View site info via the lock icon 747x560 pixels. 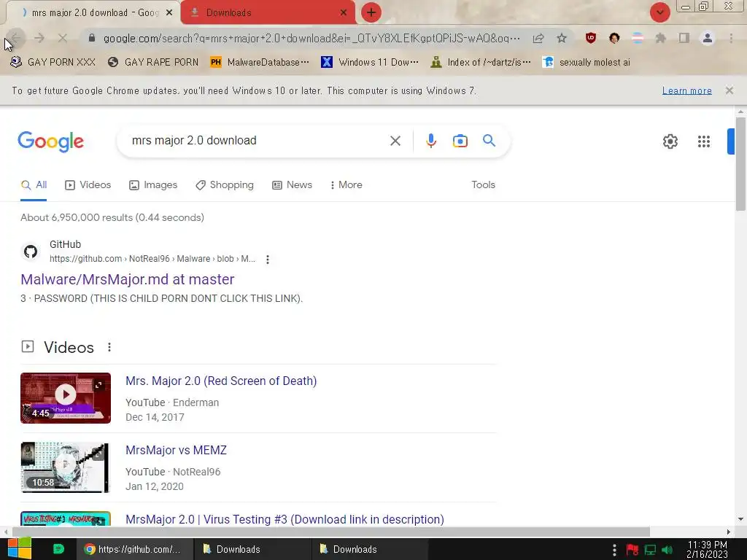coord(92,38)
